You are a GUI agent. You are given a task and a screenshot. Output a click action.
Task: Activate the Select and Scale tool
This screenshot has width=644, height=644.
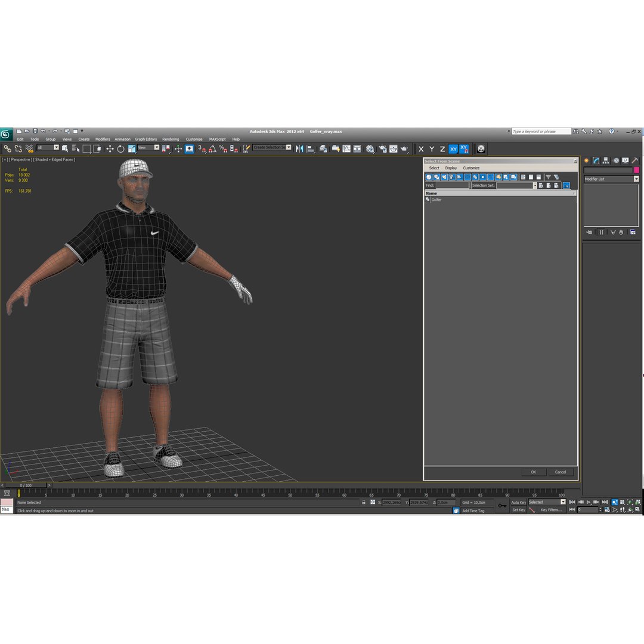131,148
